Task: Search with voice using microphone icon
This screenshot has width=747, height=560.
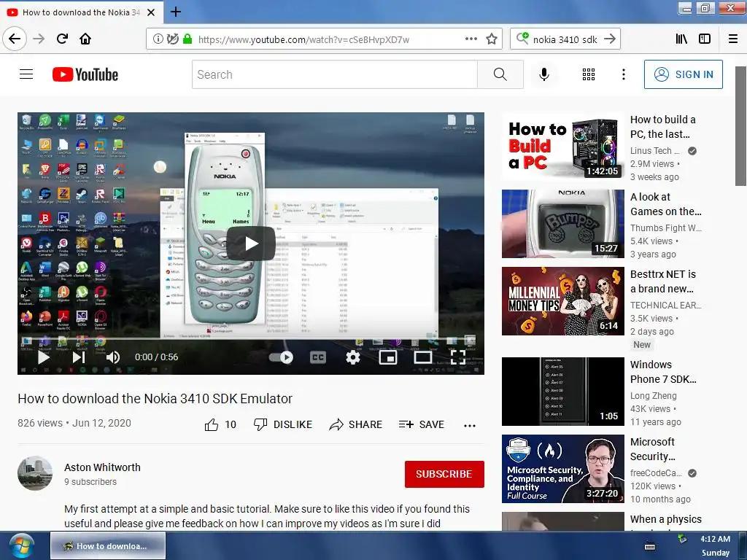Action: [x=544, y=74]
